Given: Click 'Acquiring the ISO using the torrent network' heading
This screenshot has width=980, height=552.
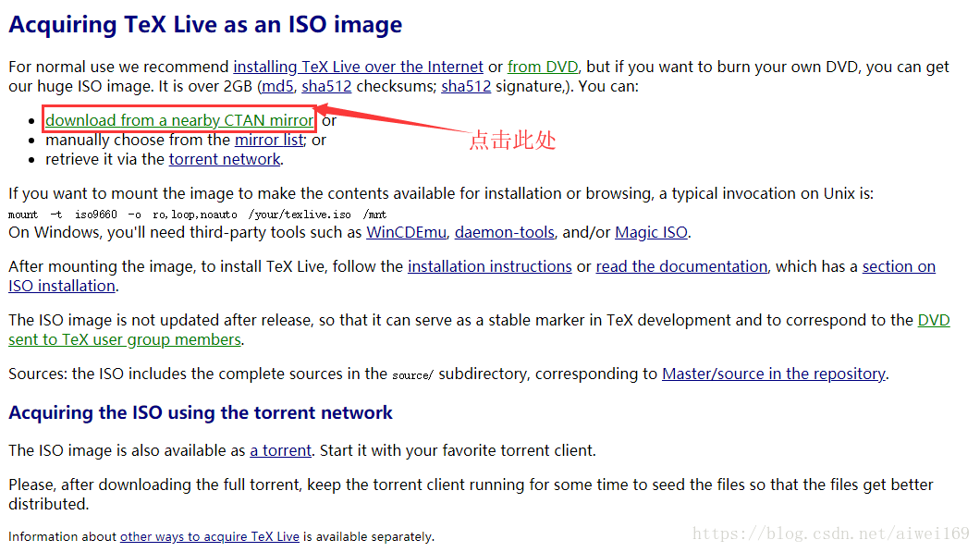Looking at the screenshot, I should pyautogui.click(x=201, y=412).
